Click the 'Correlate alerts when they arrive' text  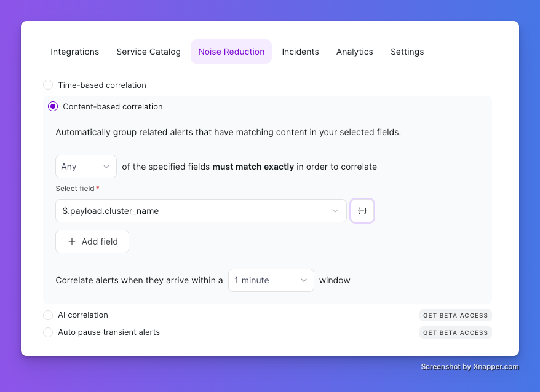click(x=139, y=281)
